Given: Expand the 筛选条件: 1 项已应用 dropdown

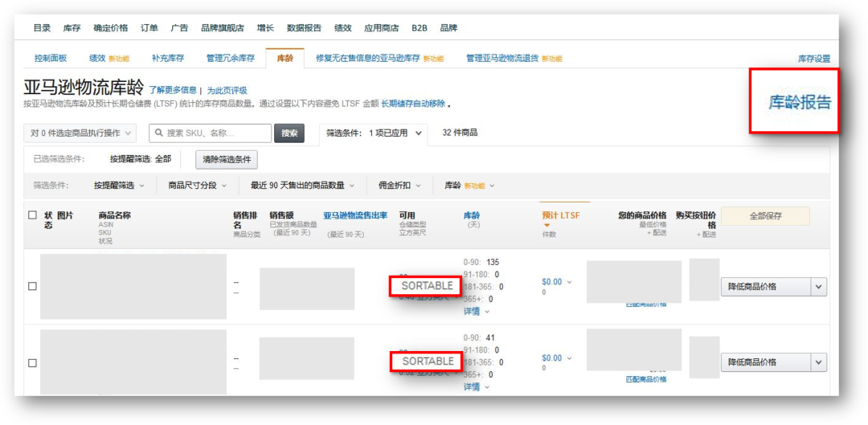Looking at the screenshot, I should click(374, 133).
